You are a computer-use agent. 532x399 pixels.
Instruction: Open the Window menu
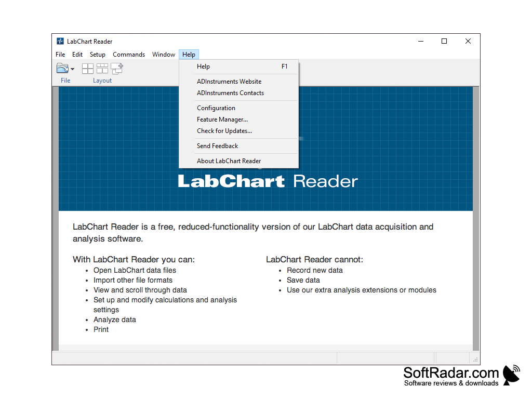164,54
